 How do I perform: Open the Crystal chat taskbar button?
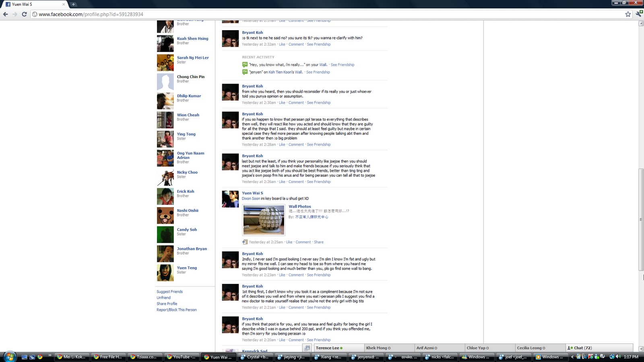pos(254,357)
